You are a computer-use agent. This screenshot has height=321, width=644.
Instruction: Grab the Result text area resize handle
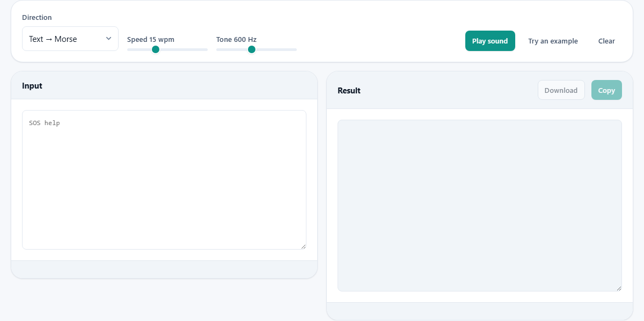pyautogui.click(x=619, y=288)
